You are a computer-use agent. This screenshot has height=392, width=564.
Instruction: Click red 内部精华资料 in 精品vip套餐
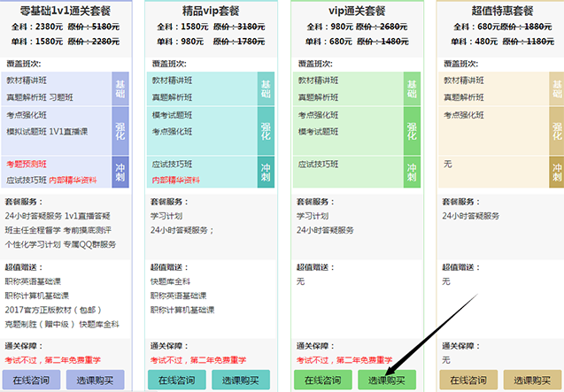click(x=174, y=180)
